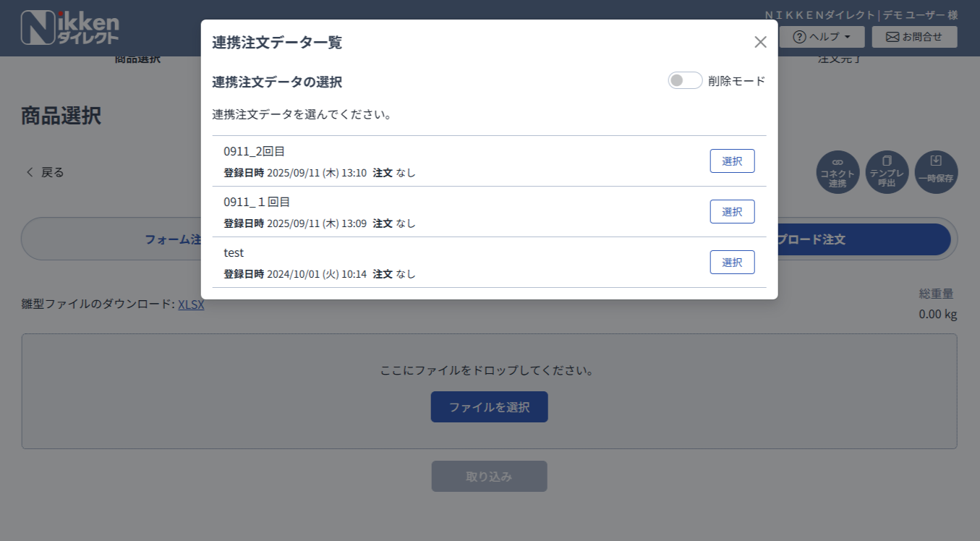This screenshot has width=980, height=541.
Task: Close the 連携注文データ一覧 dialog
Action: pyautogui.click(x=760, y=42)
